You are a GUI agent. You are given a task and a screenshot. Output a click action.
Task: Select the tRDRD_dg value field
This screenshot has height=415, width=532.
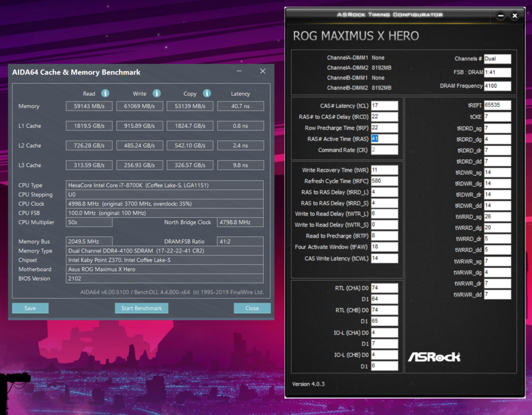(x=497, y=139)
